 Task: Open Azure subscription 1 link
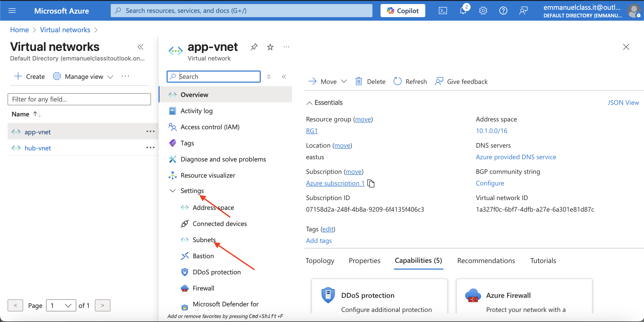tap(335, 183)
